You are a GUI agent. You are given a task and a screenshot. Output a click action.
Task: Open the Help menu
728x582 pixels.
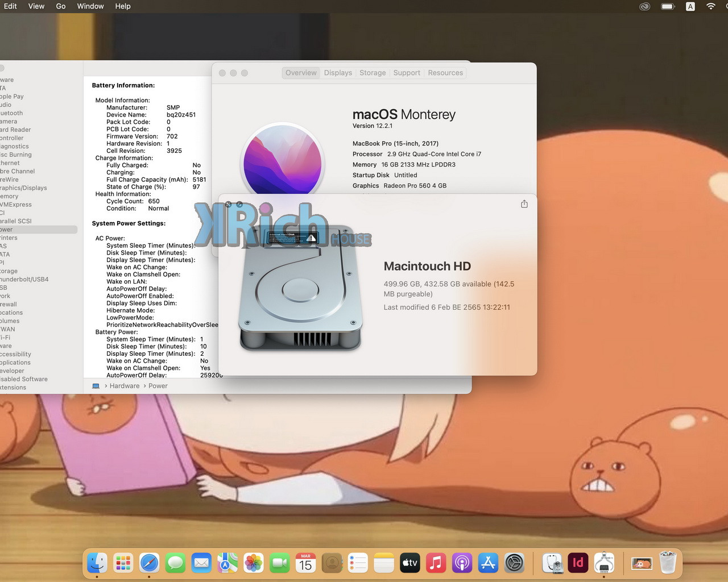tap(123, 6)
